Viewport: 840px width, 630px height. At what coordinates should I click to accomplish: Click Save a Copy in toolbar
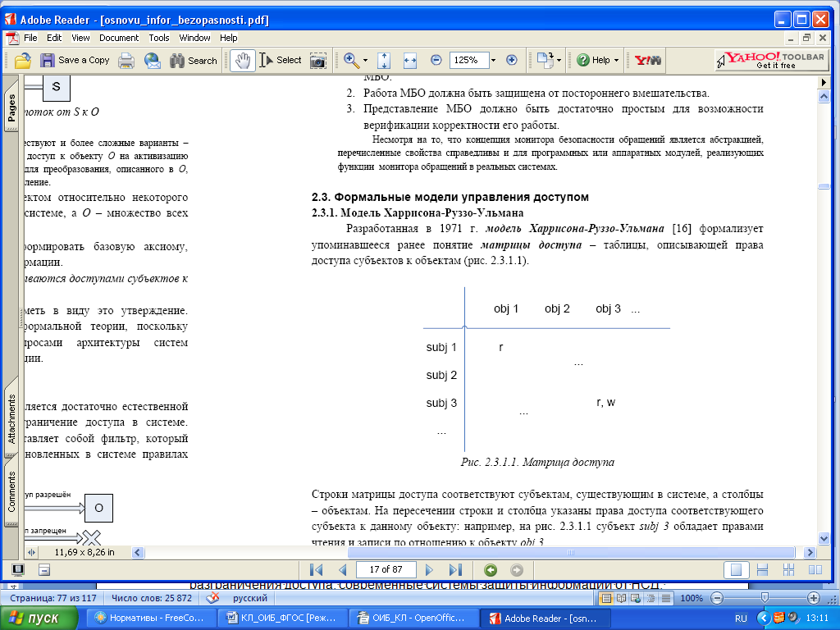pyautogui.click(x=75, y=61)
